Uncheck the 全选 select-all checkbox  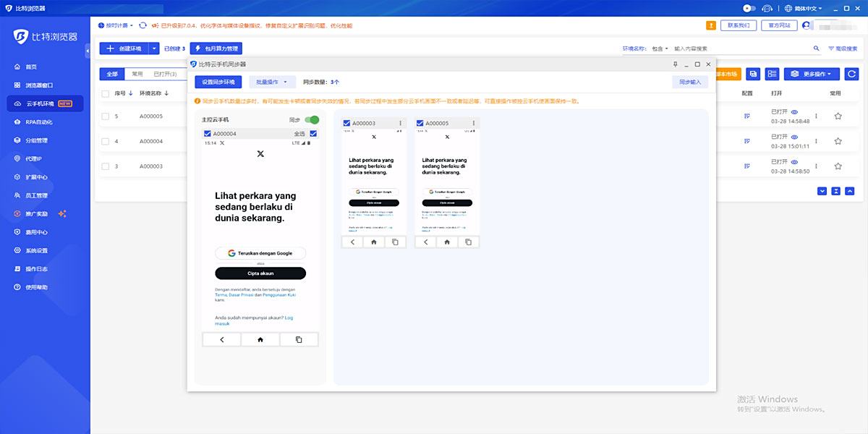point(313,134)
